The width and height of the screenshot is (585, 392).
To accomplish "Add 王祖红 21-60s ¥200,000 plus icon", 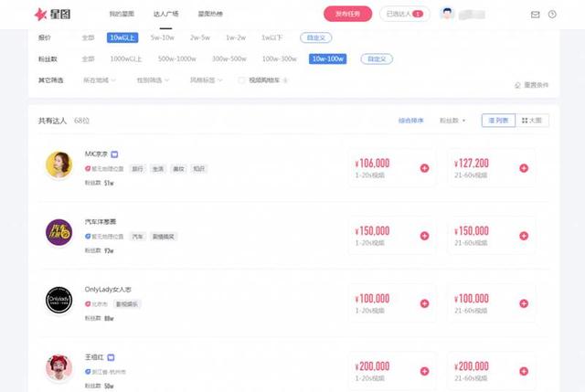I will pos(524,371).
